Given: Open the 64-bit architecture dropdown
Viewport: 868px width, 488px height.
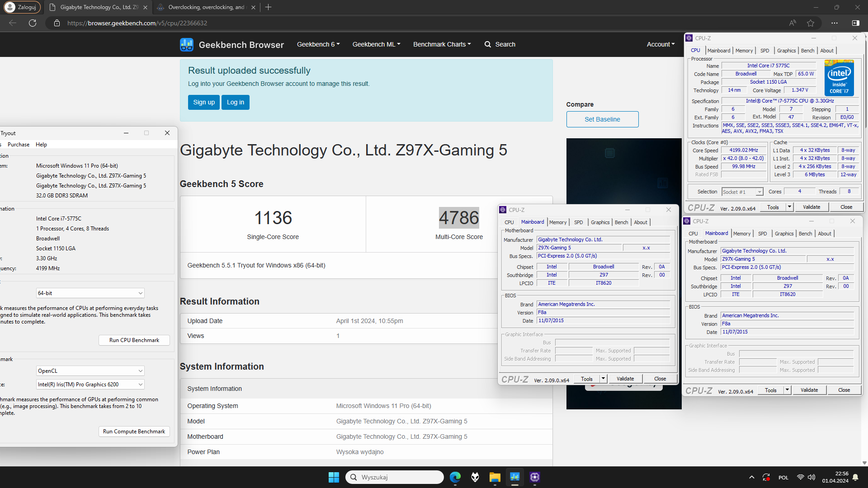Looking at the screenshot, I should coord(90,293).
